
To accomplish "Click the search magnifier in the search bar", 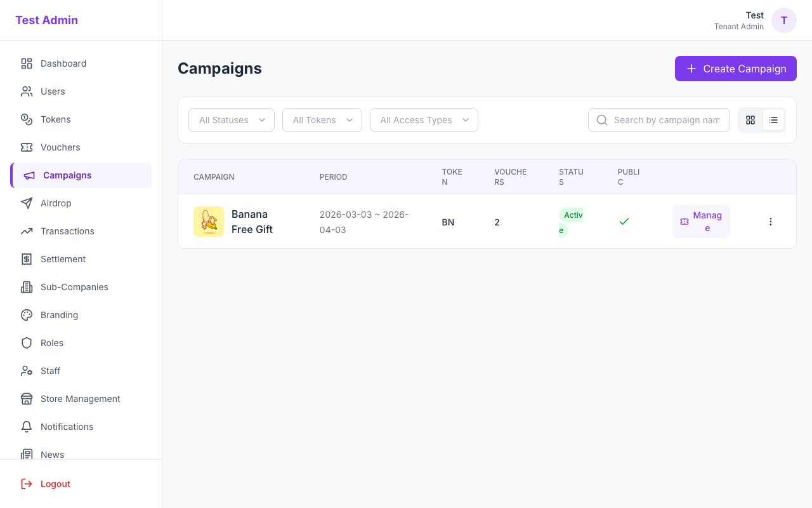I will (601, 120).
